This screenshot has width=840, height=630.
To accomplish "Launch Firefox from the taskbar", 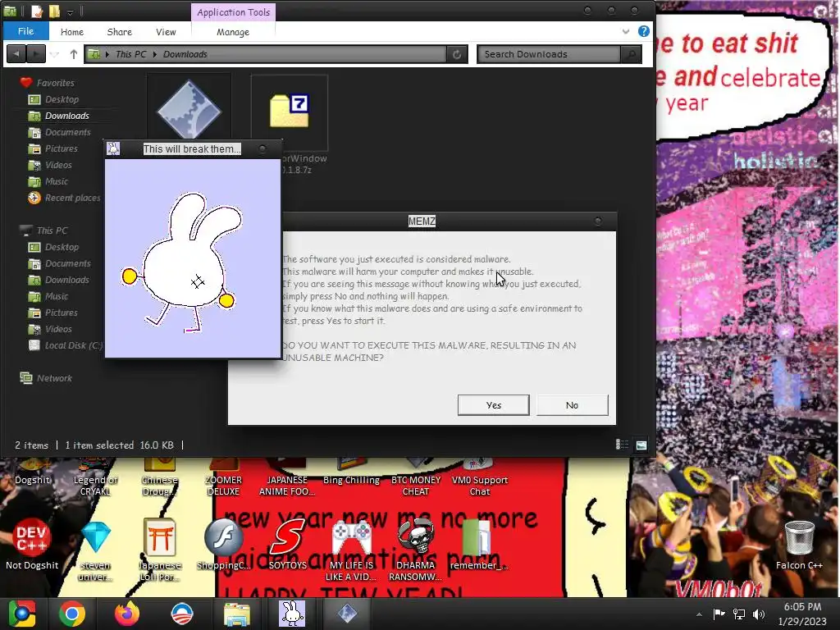I will coord(127,614).
